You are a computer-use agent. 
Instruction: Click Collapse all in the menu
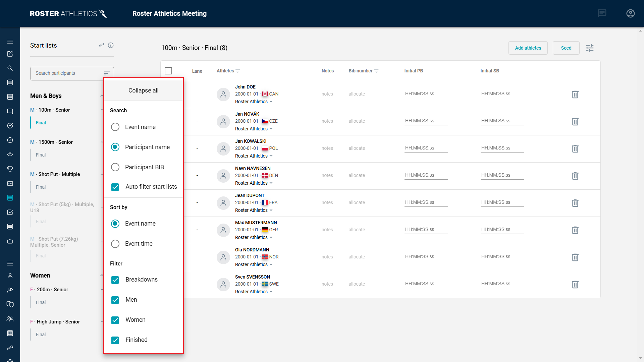click(x=143, y=90)
